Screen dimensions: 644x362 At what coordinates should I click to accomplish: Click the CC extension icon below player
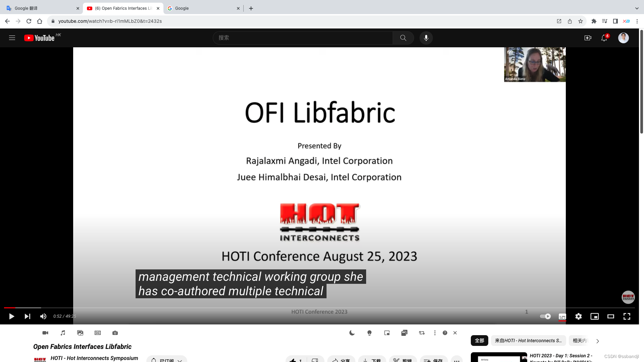pos(98,333)
